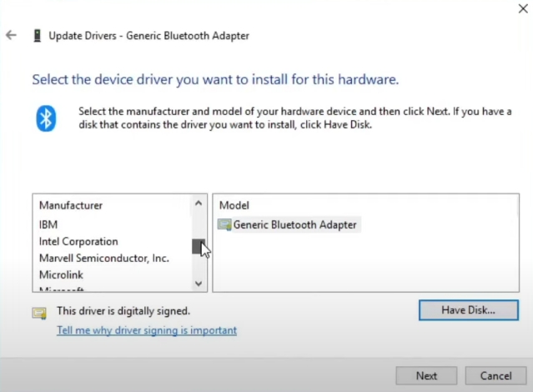Choose Marvell Semiconductor, Inc. from manufacturers

tap(103, 258)
